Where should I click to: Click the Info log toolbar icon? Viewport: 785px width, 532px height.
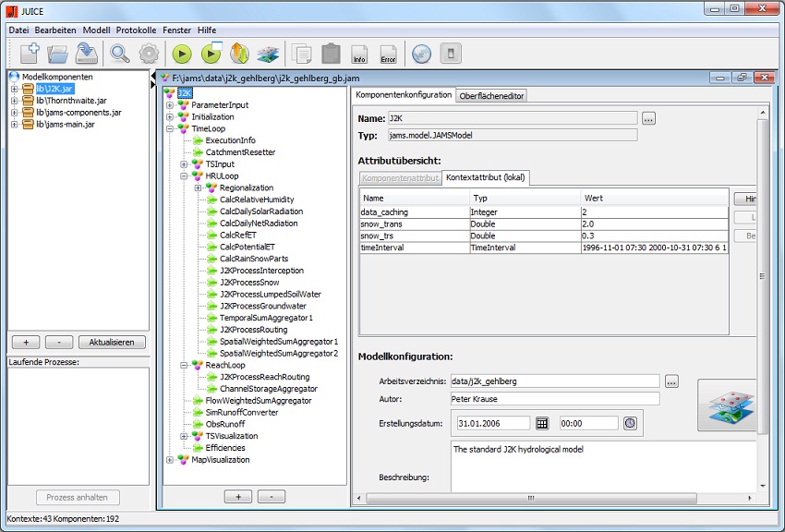[359, 54]
